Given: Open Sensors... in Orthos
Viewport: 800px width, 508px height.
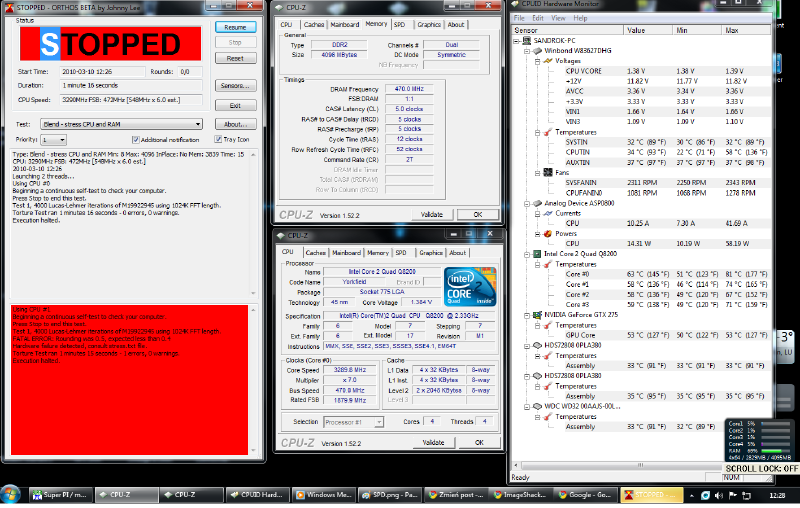Looking at the screenshot, I should tap(235, 86).
